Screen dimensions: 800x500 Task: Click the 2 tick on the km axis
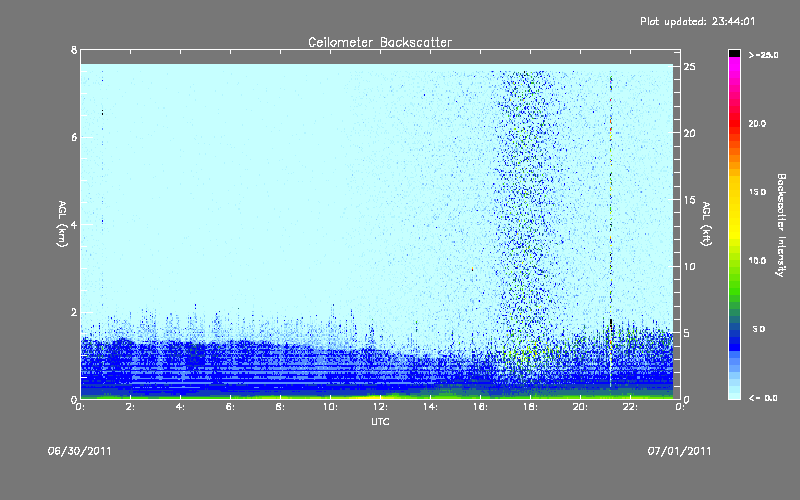[74, 312]
